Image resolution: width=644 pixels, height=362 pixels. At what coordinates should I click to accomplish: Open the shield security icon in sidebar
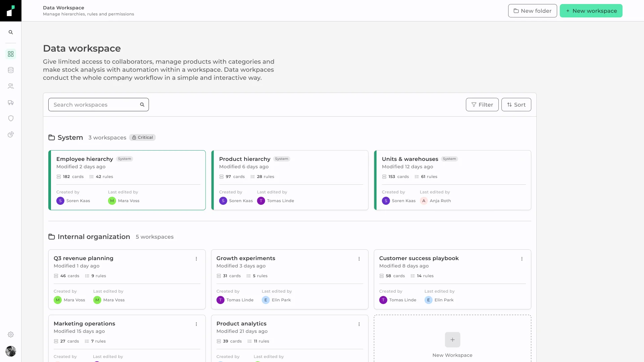(11, 118)
